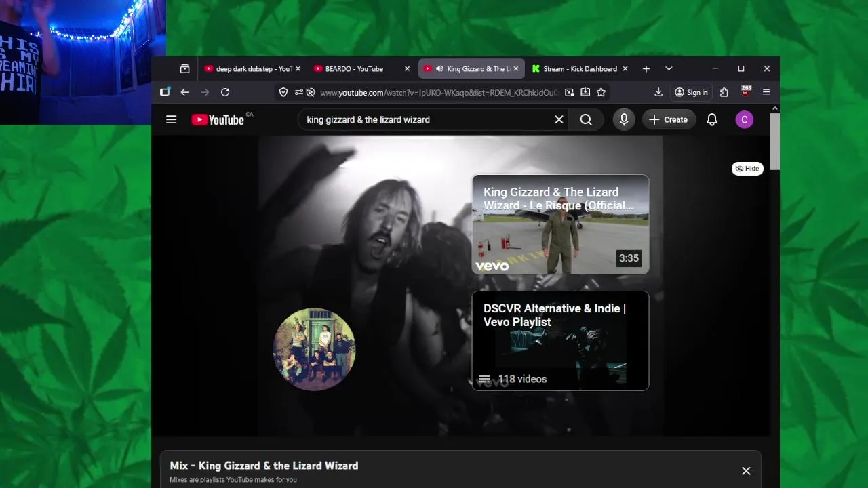
Task: Close the deep dark dubstep tab
Action: coord(298,68)
